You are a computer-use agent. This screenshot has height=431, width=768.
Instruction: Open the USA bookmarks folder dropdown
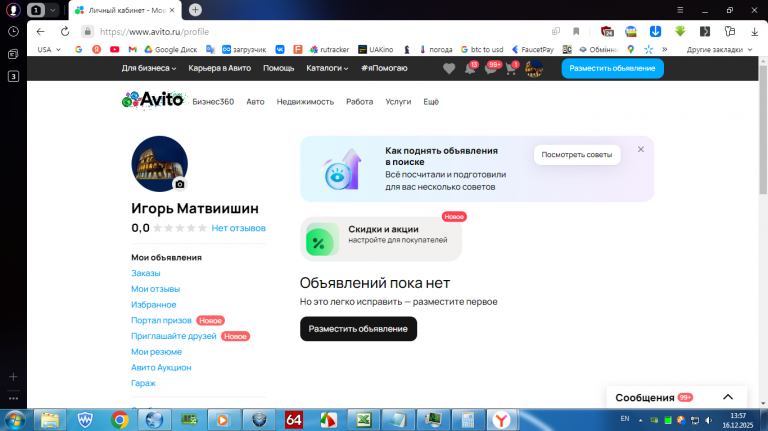(49, 49)
